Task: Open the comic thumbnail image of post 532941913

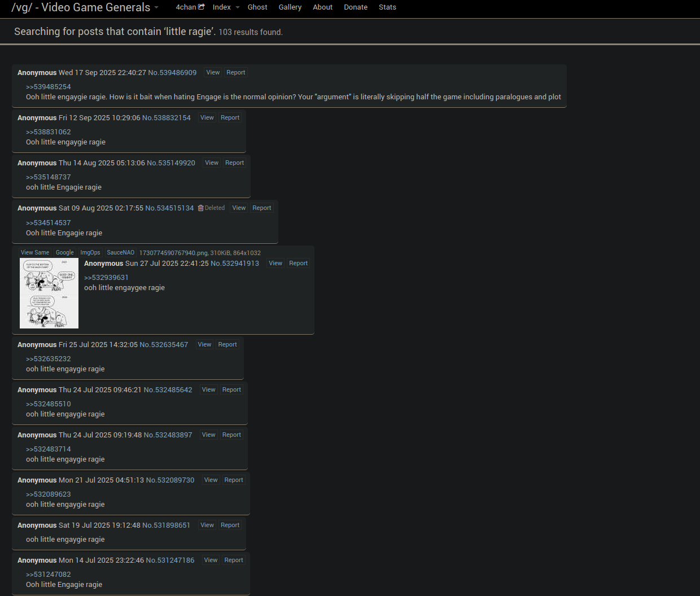Action: pos(49,293)
